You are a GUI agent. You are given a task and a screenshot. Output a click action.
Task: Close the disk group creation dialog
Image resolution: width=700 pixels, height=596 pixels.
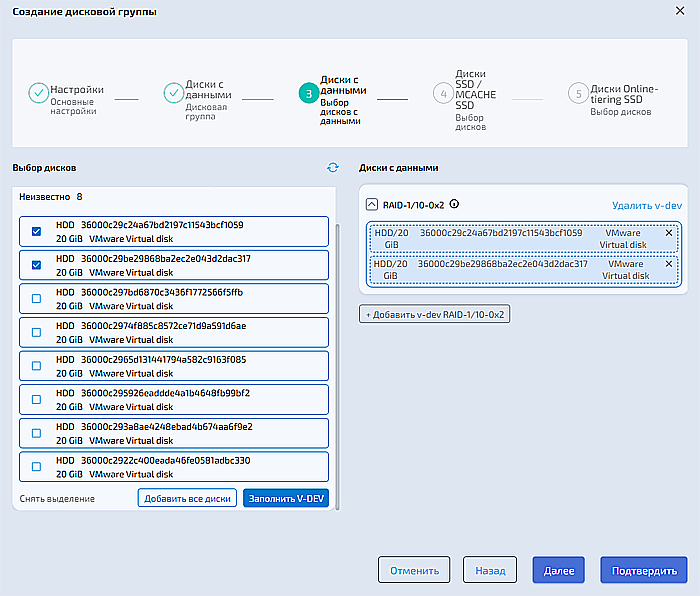[680, 10]
